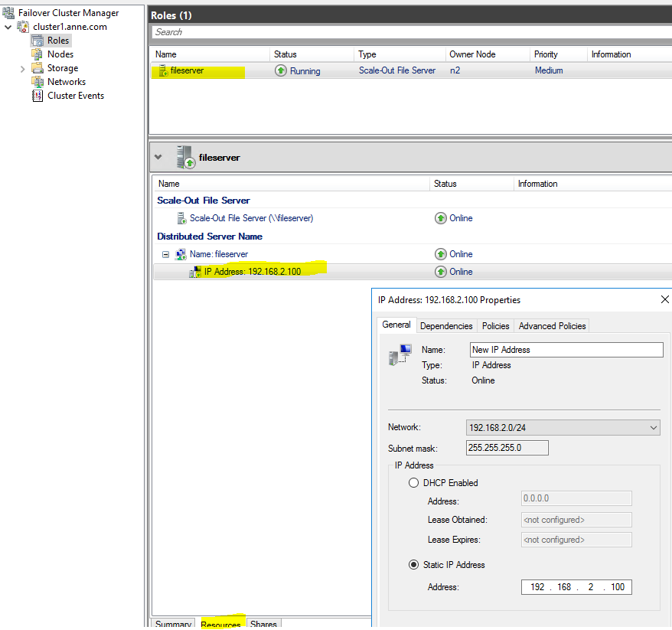Switch to the Advanced Policies tab
Viewport: 672px width, 630px height.
552,326
